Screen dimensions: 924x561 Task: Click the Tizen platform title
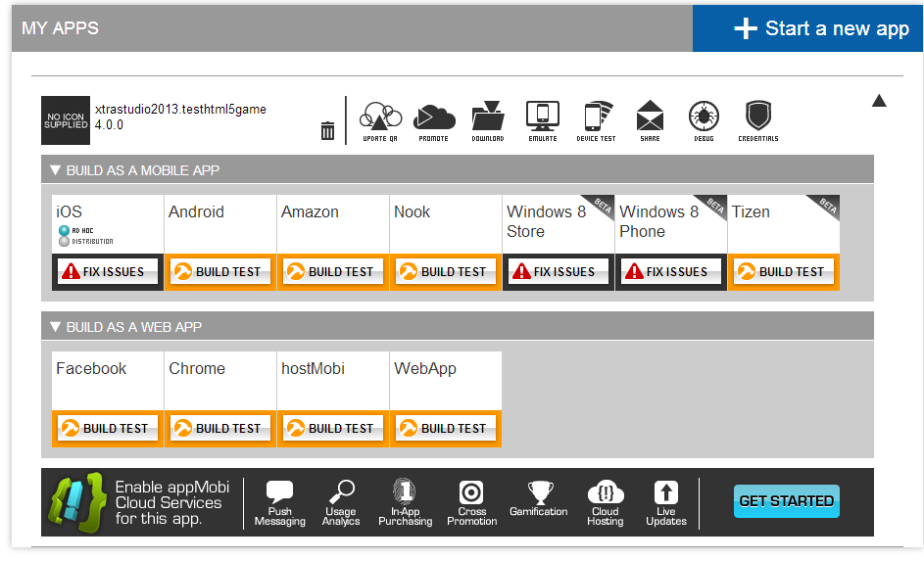point(751,211)
